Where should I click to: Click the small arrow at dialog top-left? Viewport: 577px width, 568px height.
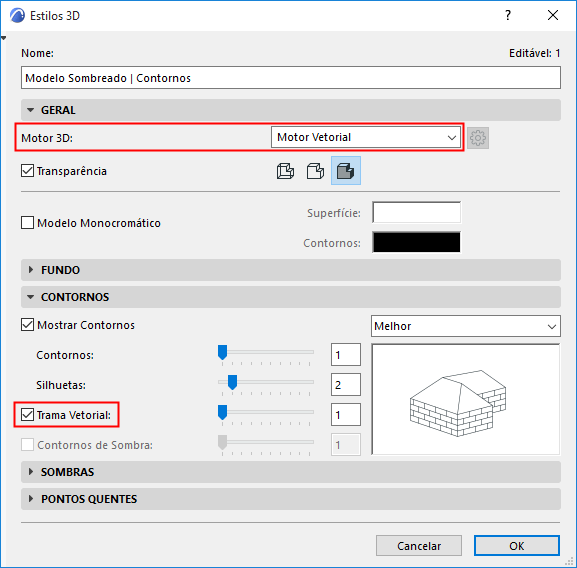[4, 38]
